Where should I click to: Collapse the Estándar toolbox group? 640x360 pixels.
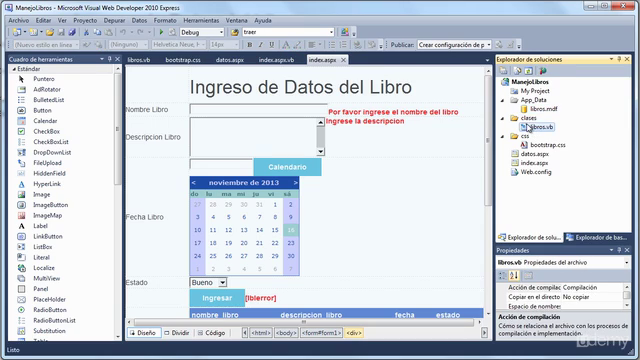tap(14, 69)
